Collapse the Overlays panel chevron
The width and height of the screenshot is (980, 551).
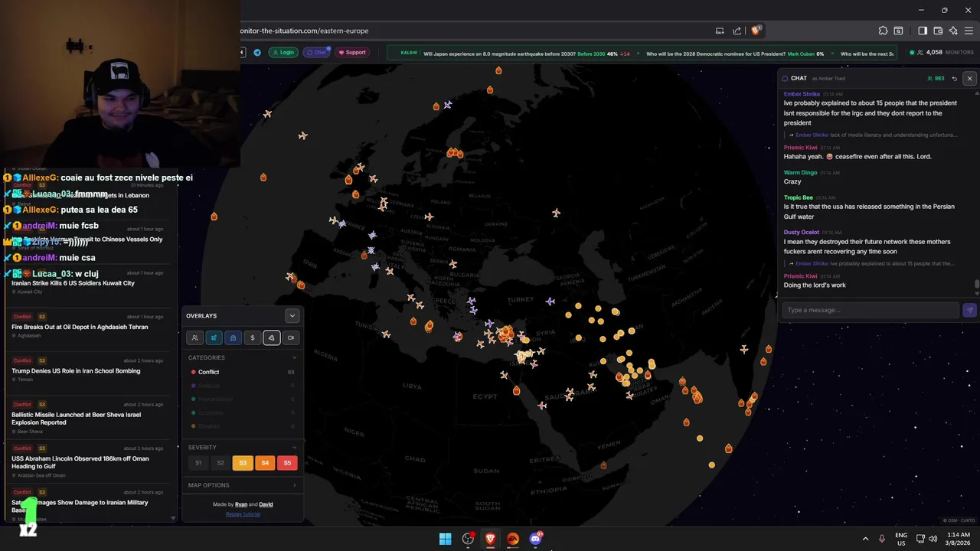coord(292,315)
